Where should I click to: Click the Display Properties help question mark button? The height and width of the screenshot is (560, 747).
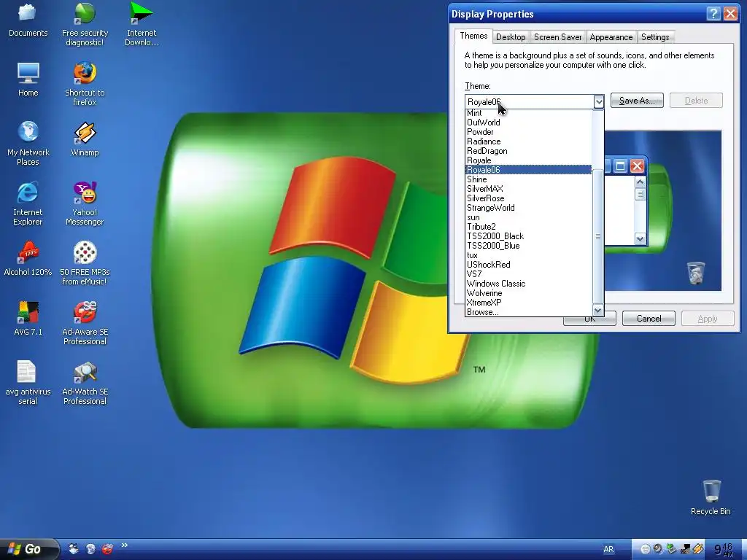pos(713,14)
